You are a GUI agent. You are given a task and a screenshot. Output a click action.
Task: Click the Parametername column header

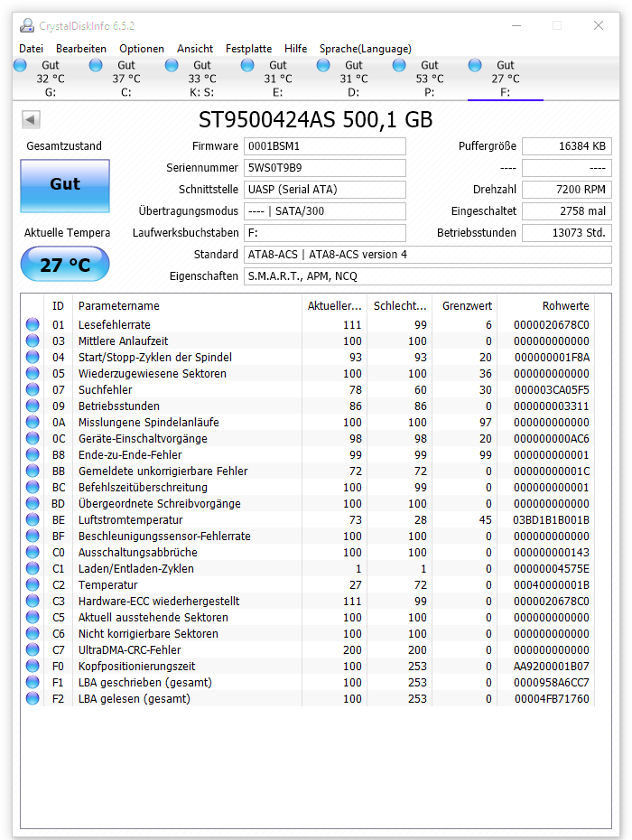click(x=187, y=306)
